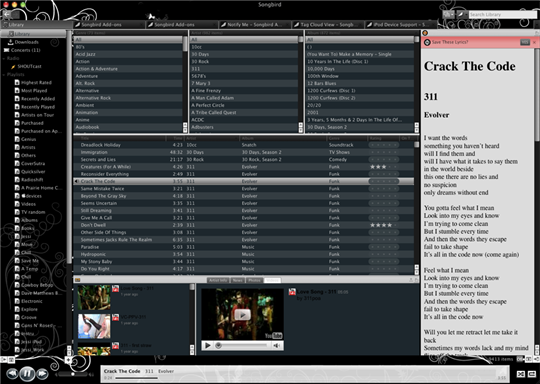Play the Love Song YouTube video
540x384 pixels.
[242, 315]
